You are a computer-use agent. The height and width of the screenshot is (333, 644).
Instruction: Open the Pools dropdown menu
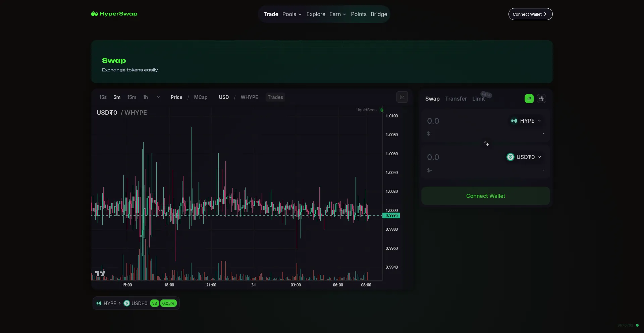pos(292,14)
